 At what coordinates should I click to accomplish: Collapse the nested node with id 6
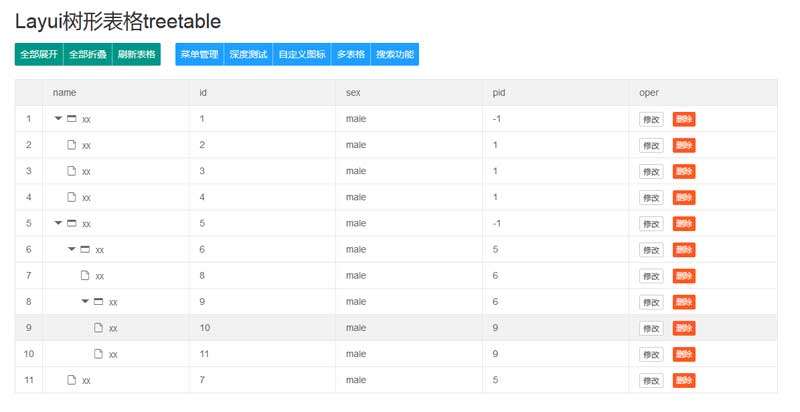(x=72, y=249)
